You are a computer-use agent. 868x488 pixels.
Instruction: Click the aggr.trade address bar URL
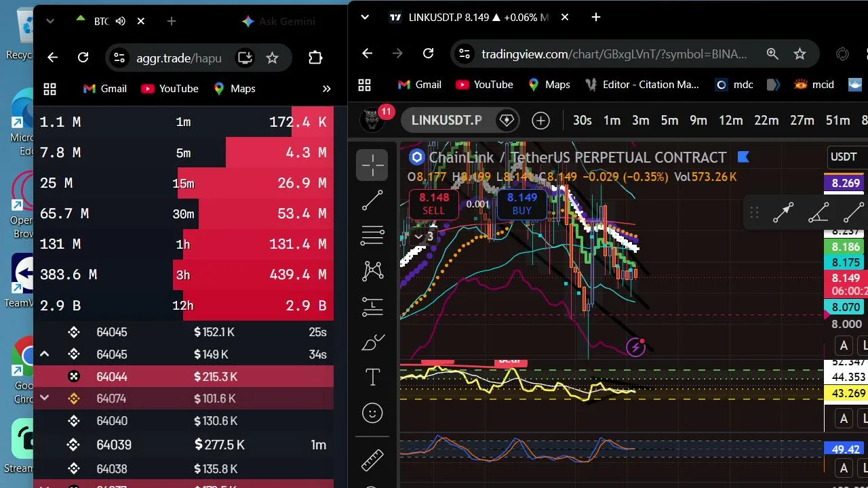[x=178, y=58]
